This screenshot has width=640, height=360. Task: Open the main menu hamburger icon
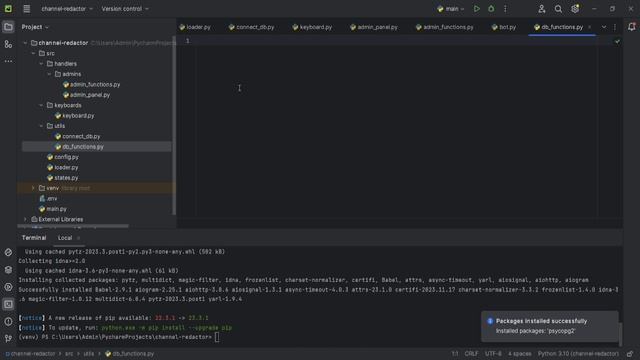tap(27, 9)
